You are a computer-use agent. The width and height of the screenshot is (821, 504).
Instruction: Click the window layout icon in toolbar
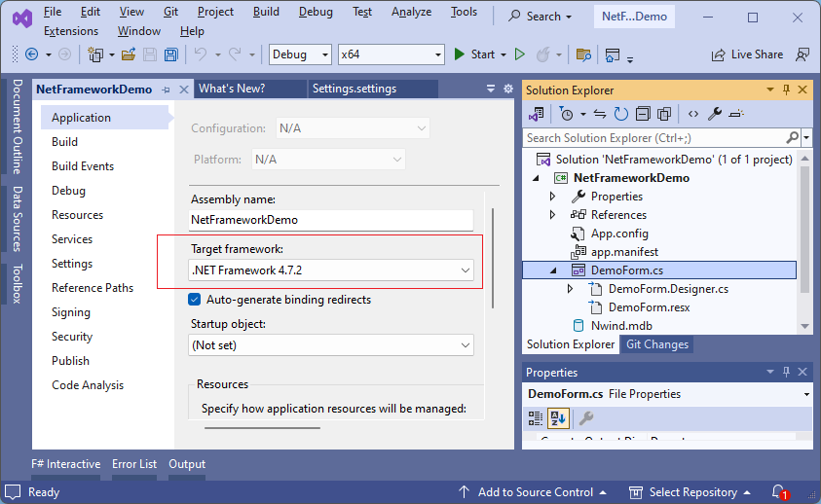(612, 54)
